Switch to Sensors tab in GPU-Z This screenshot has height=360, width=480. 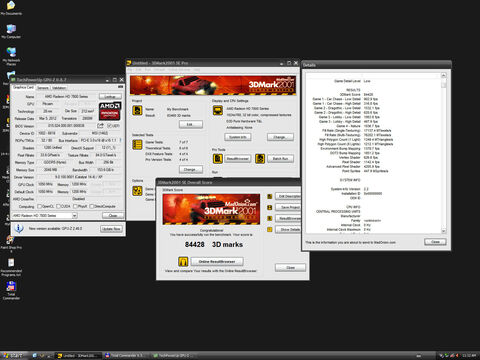coord(43,88)
